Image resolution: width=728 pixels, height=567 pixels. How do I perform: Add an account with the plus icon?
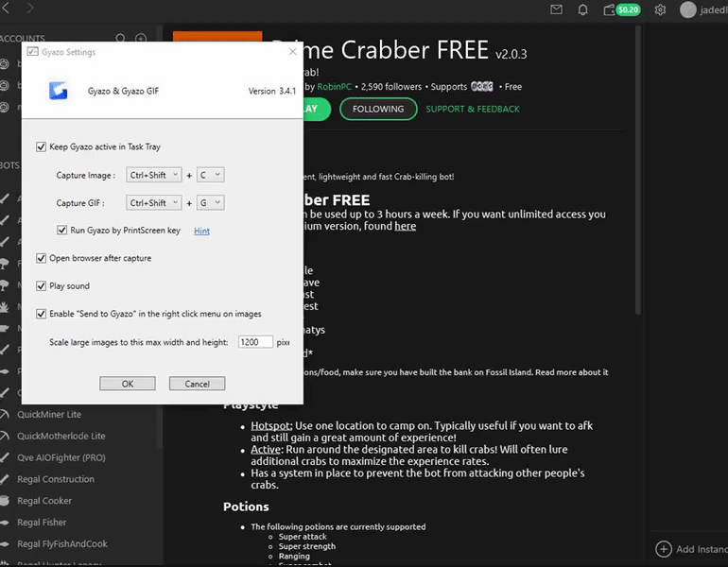tap(141, 38)
